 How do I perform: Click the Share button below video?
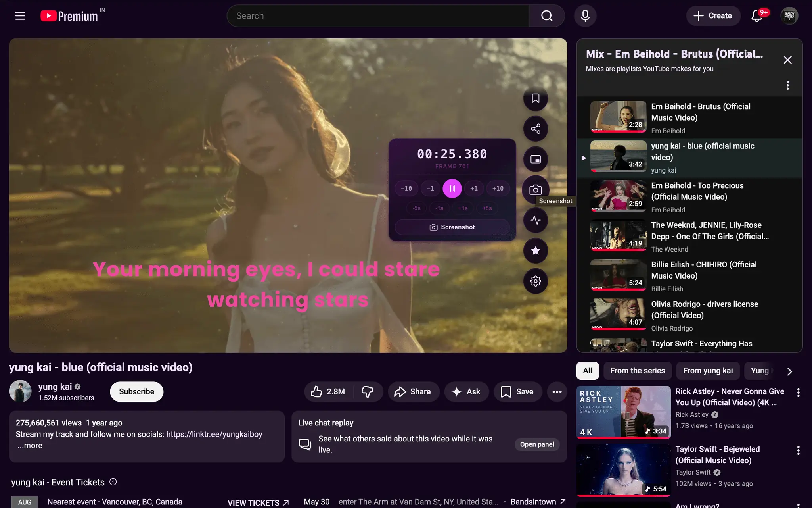tap(413, 392)
